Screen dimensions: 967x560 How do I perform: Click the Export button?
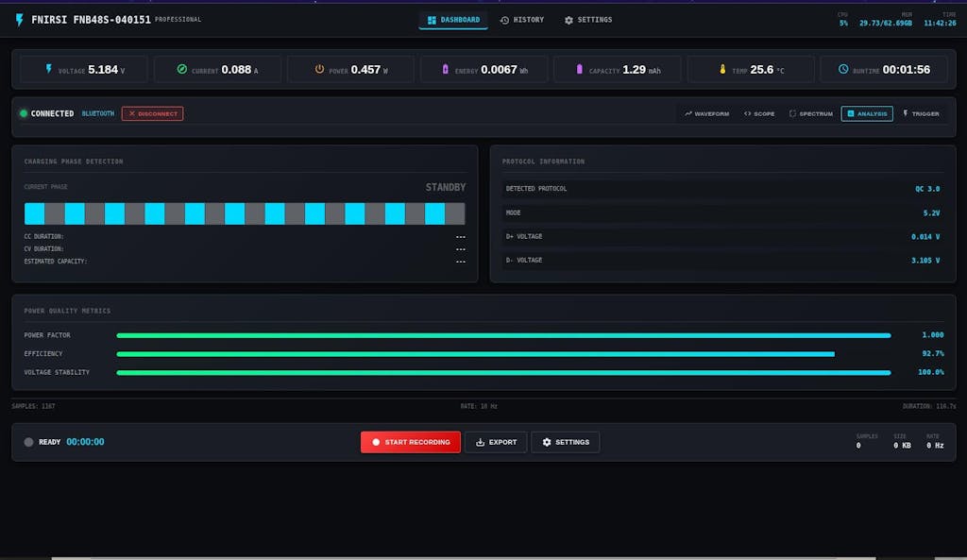(x=496, y=442)
